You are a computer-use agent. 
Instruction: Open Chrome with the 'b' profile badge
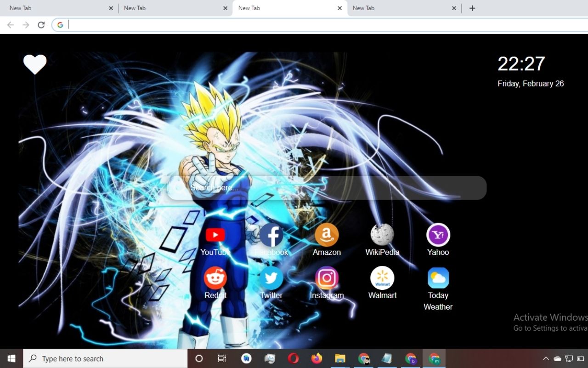pos(410,358)
